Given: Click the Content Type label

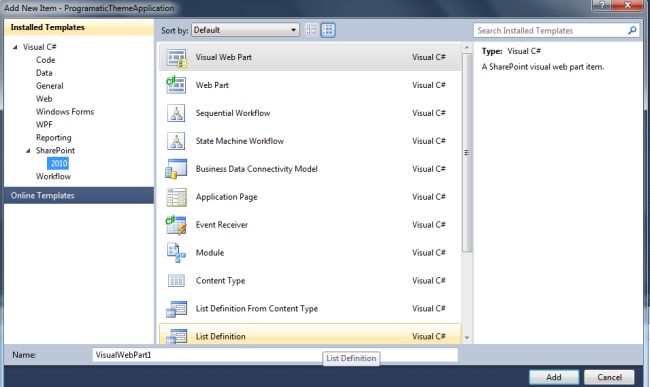Looking at the screenshot, I should (221, 281).
